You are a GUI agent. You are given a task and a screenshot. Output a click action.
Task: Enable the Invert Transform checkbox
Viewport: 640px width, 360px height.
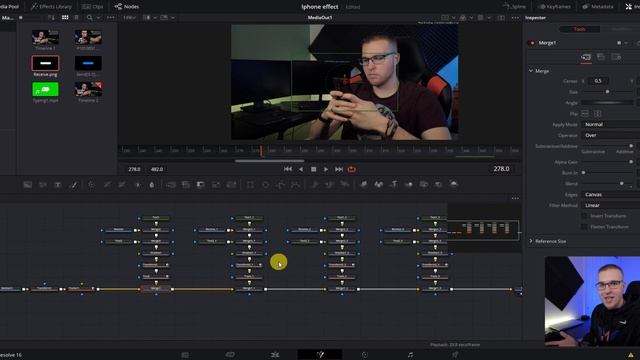(584, 216)
